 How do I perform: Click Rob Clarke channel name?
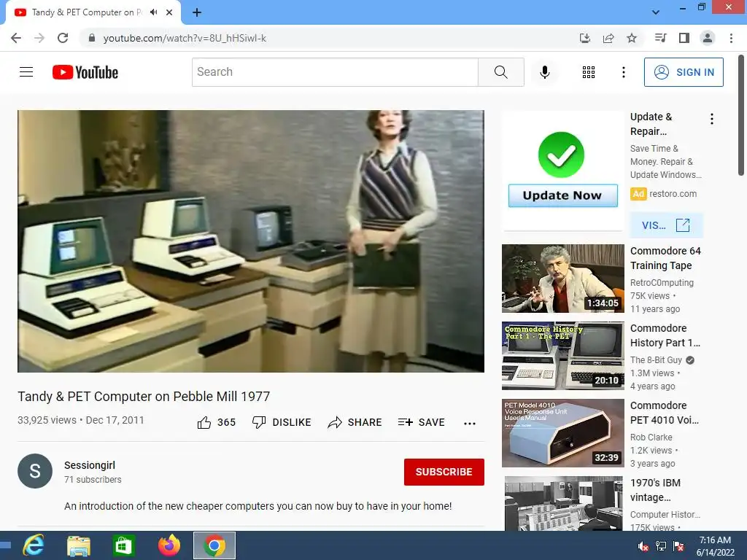[x=651, y=437]
